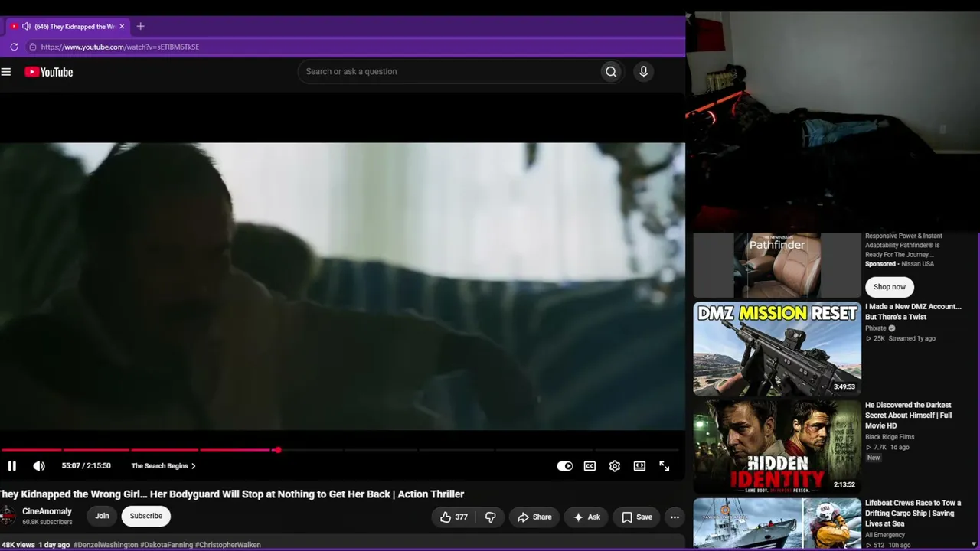Open the YouTube guide hamburger menu

6,72
